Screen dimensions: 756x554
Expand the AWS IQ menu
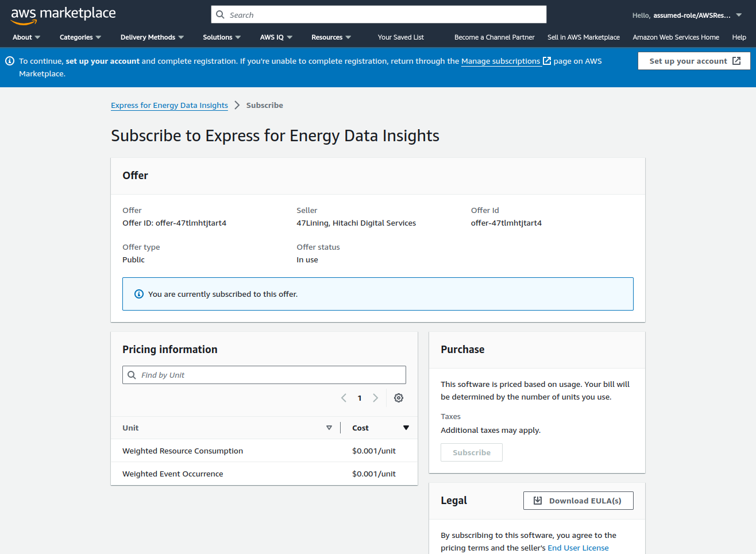tap(276, 37)
